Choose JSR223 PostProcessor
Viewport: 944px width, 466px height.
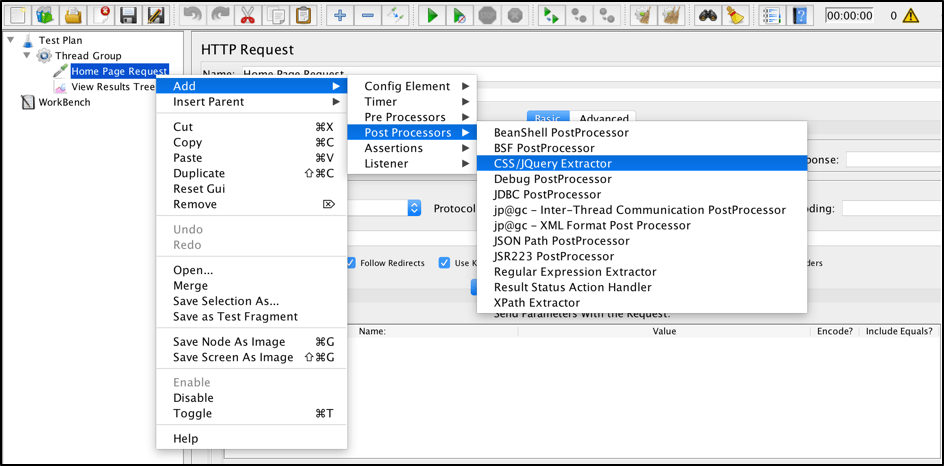point(642,256)
